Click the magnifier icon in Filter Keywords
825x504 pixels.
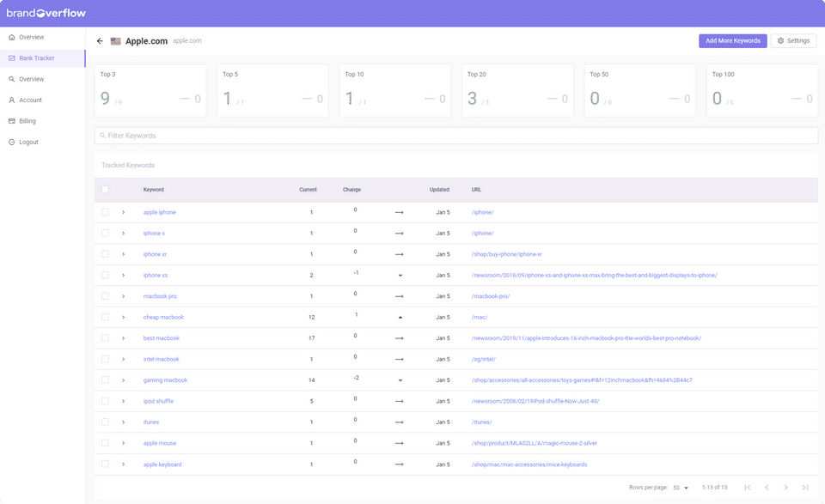102,136
